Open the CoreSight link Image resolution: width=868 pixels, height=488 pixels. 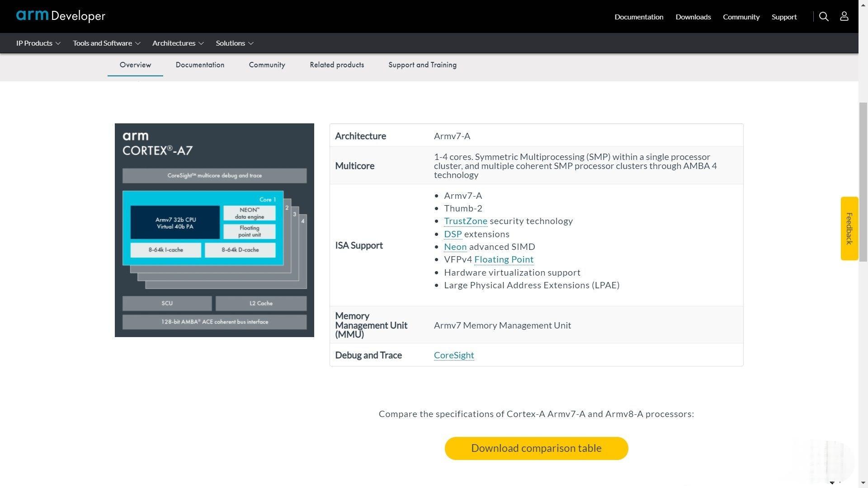453,355
